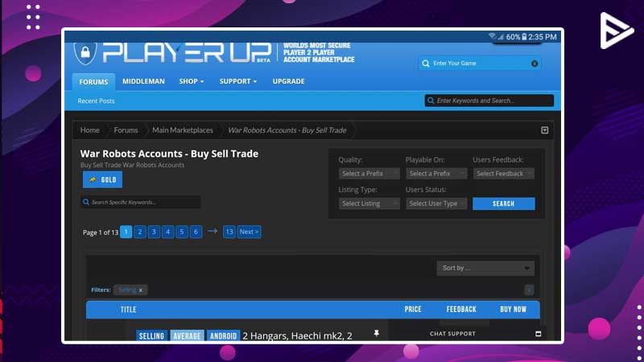644x362 pixels.
Task: Open the Forums tab
Action: point(93,82)
